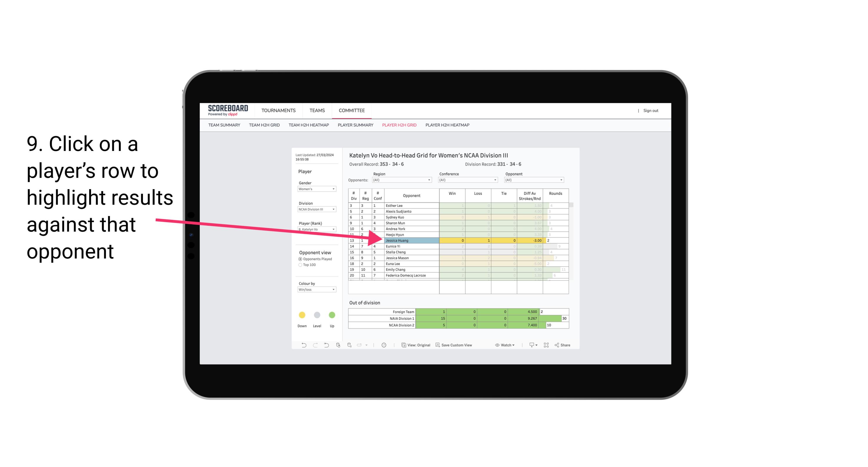Select Jessica Huang row in grid

[x=410, y=240]
